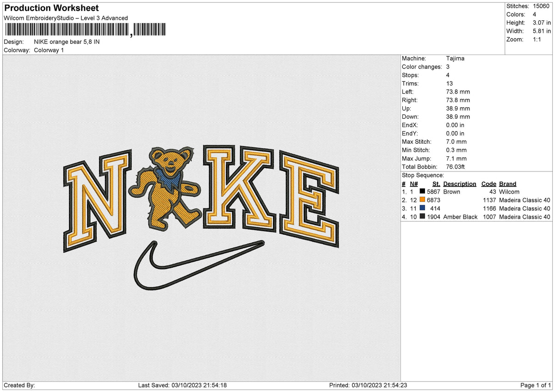
Task: Click the 'Colorway 1' value
Action: (x=49, y=50)
